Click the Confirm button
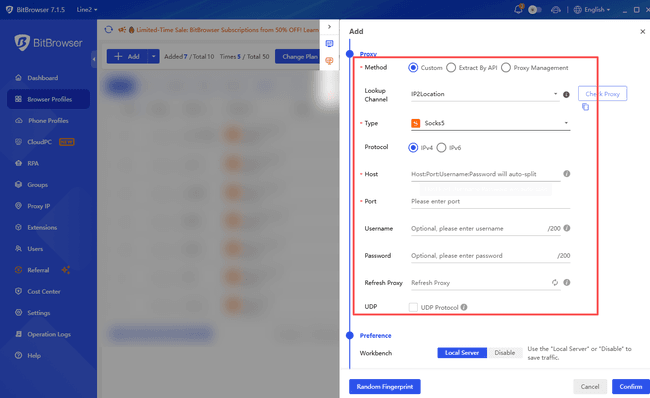650x398 pixels. (631, 386)
